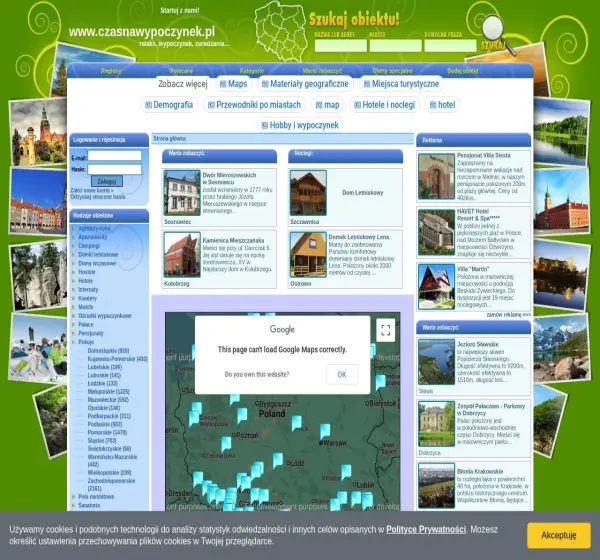The image size is (600, 560).
Task: Select Ośrodki wypoczynkowe category
Action: pos(105,316)
